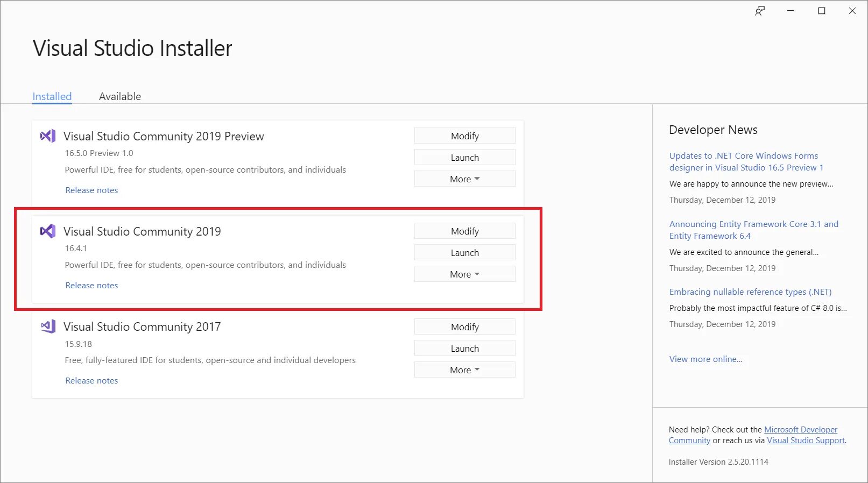Maximize the Visual Studio Installer window

(822, 11)
